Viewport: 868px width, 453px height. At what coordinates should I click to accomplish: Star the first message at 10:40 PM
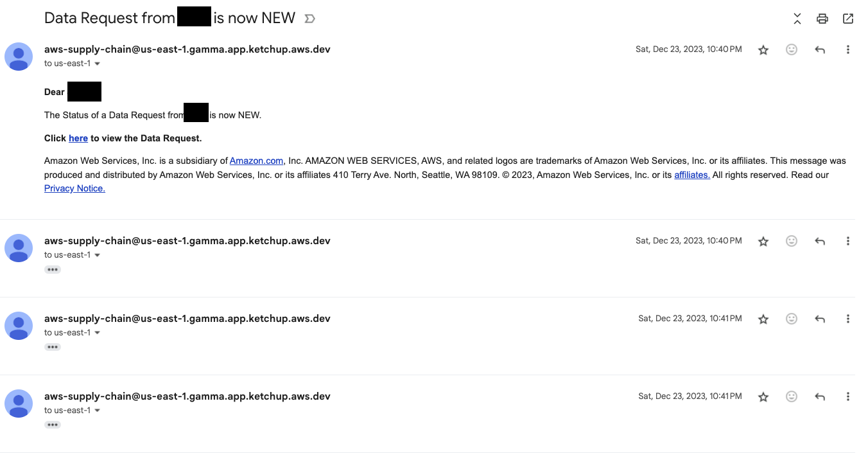[763, 49]
